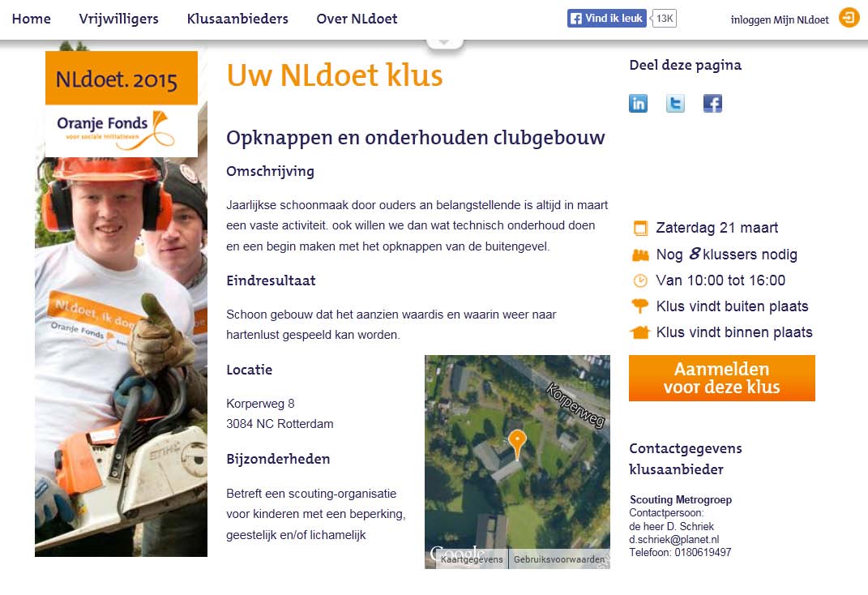
Task: Share page via Facebook icon
Action: point(712,104)
